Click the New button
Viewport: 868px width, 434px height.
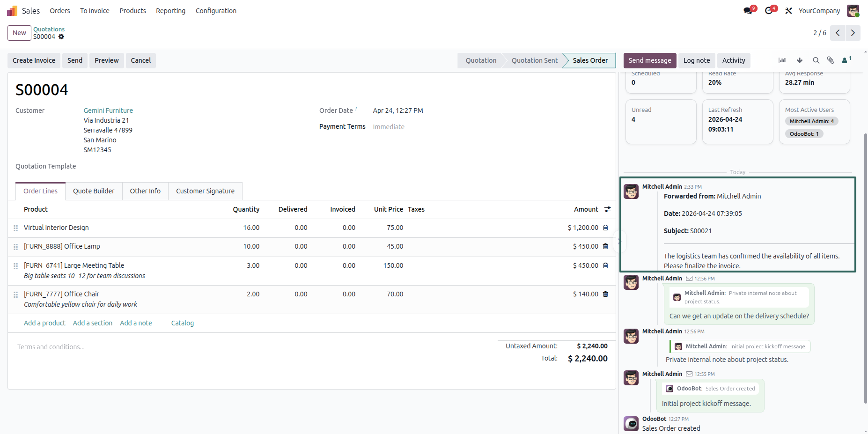click(19, 33)
